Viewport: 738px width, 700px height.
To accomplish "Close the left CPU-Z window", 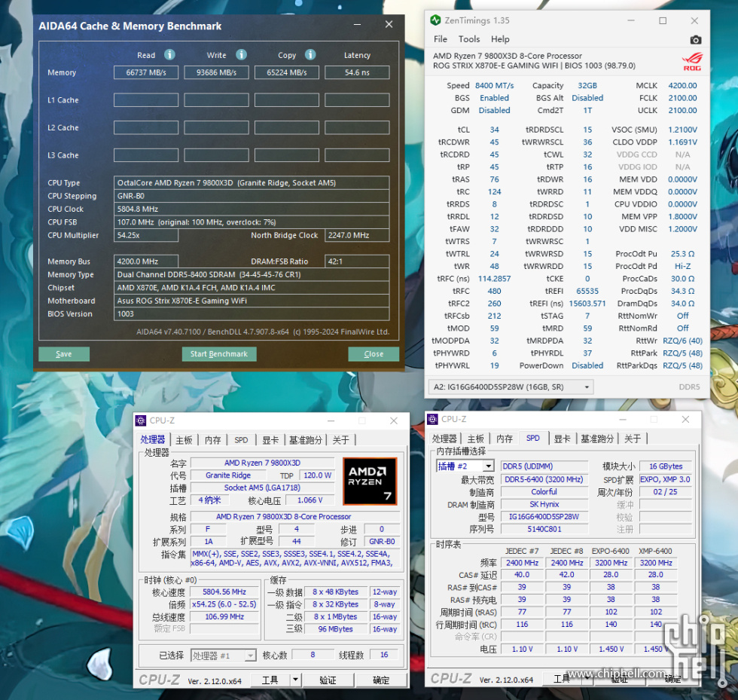I will click(394, 420).
